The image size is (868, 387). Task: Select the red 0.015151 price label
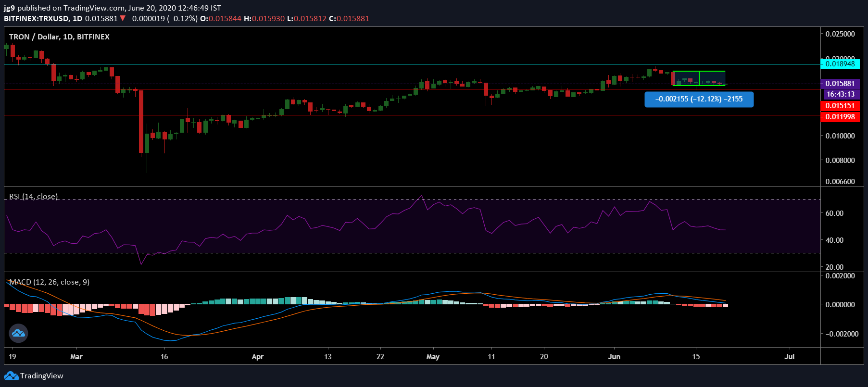(840, 106)
